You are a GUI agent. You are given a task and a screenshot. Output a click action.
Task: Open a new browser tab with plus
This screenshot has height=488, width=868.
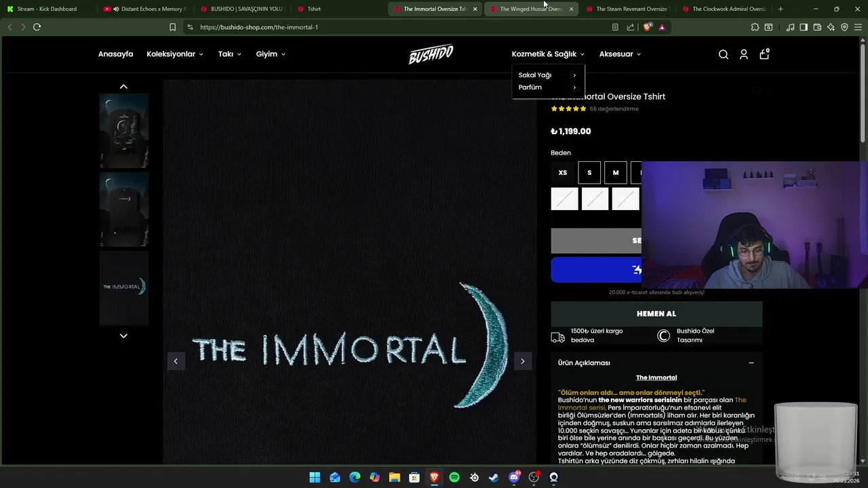[781, 9]
